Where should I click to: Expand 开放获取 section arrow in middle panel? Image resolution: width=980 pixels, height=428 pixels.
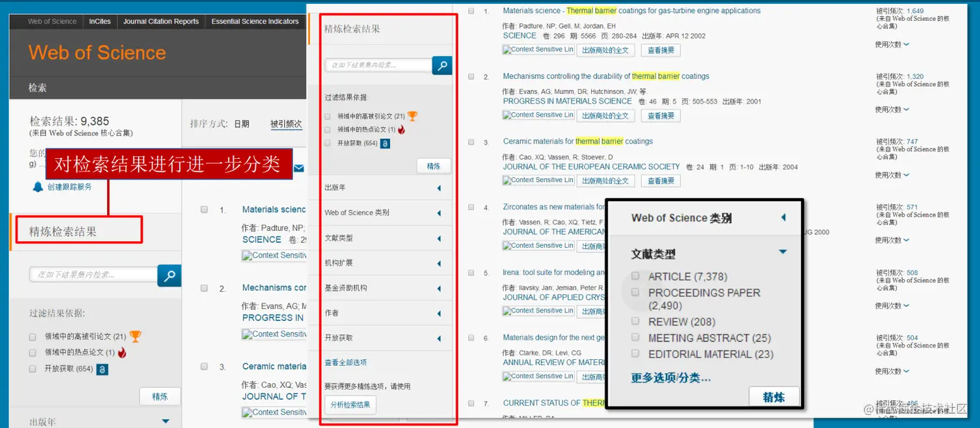point(439,339)
